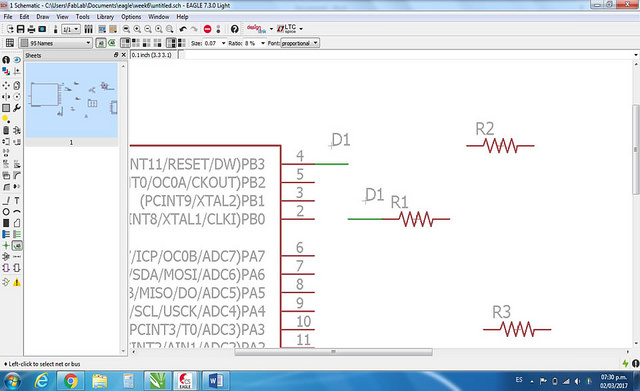Open the File menu
This screenshot has width=640, height=391.
8,17
